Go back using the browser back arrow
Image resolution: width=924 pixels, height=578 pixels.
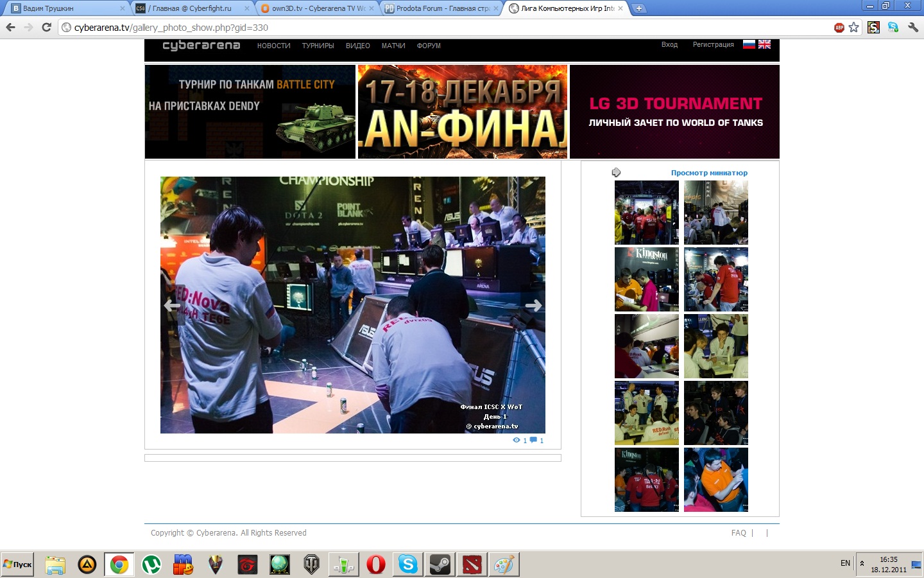click(x=10, y=27)
